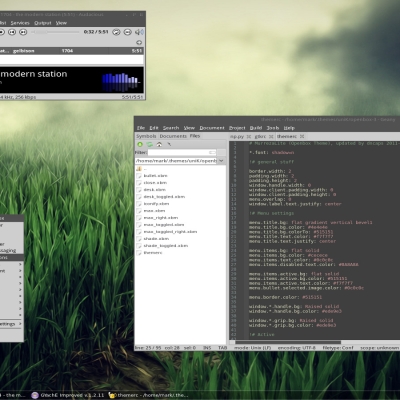Place cursor on 'border.width: 2' line

[270, 171]
